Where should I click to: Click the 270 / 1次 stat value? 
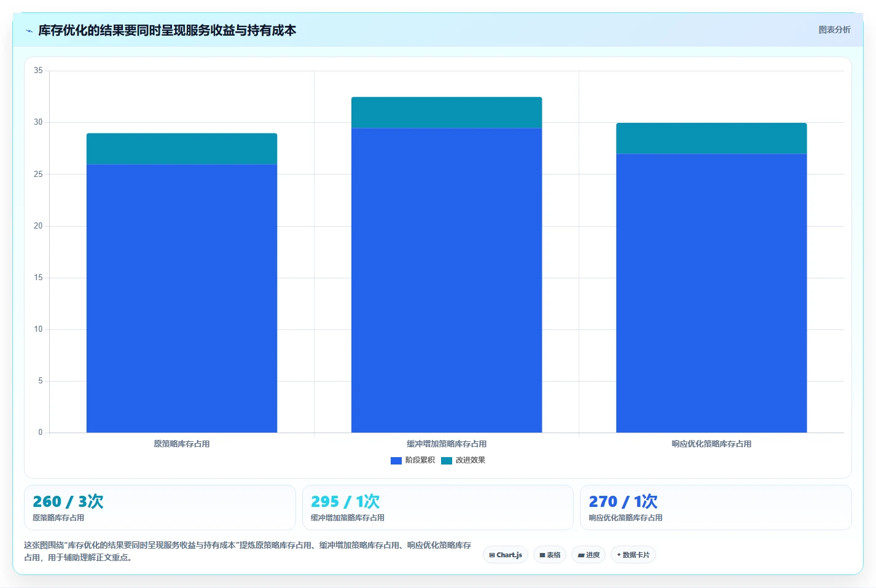click(623, 501)
